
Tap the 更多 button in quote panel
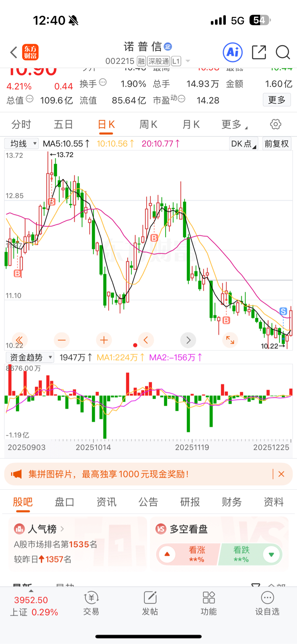pos(277,100)
